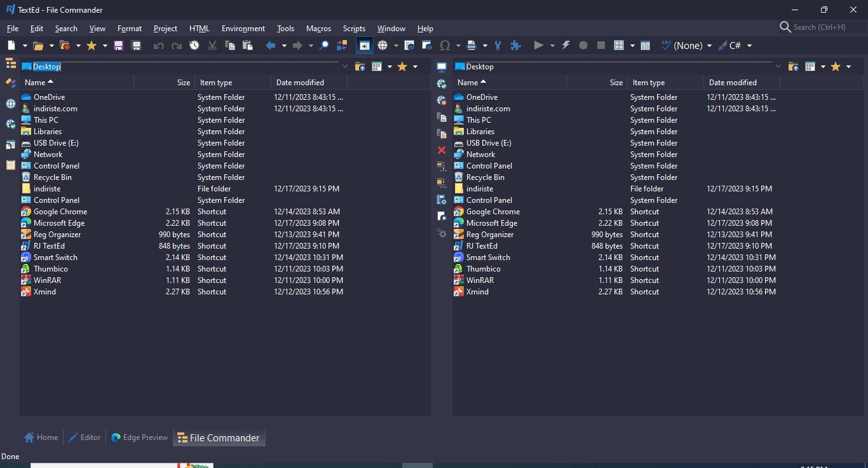
Task: Expand the Open File dropdown arrow
Action: [52, 46]
